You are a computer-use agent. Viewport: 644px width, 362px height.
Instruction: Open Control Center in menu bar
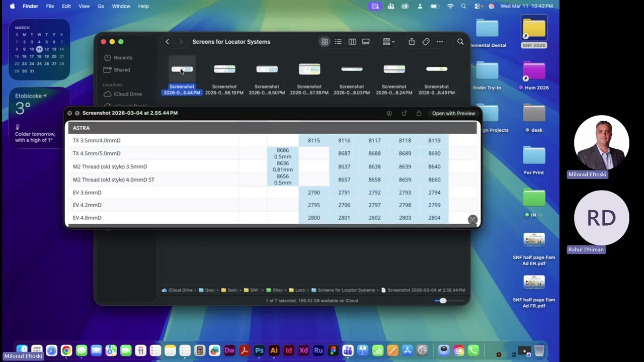coord(477,6)
